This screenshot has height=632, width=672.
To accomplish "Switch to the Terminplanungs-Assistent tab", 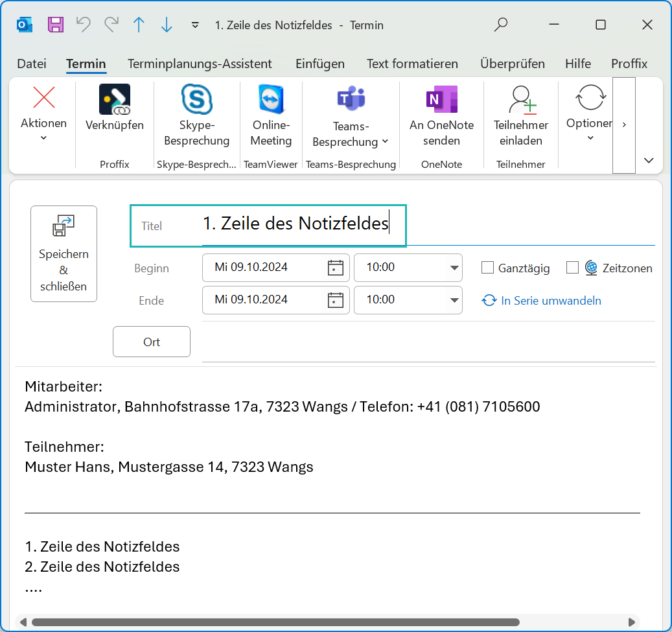I will tap(200, 64).
